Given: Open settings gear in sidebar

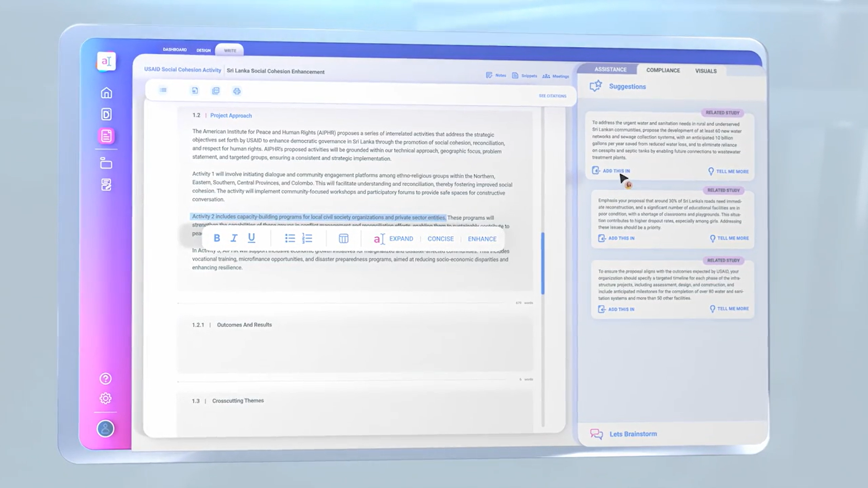Looking at the screenshot, I should (105, 398).
